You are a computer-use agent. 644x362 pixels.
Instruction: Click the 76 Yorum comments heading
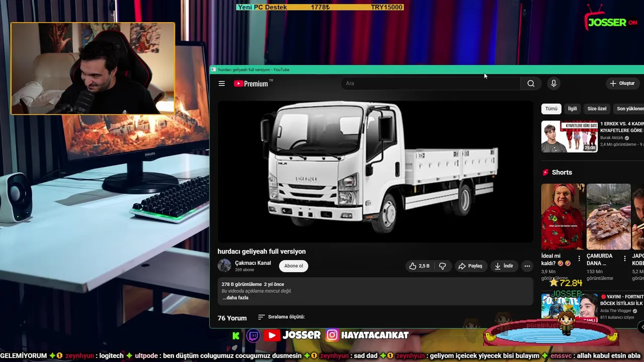coord(232,318)
